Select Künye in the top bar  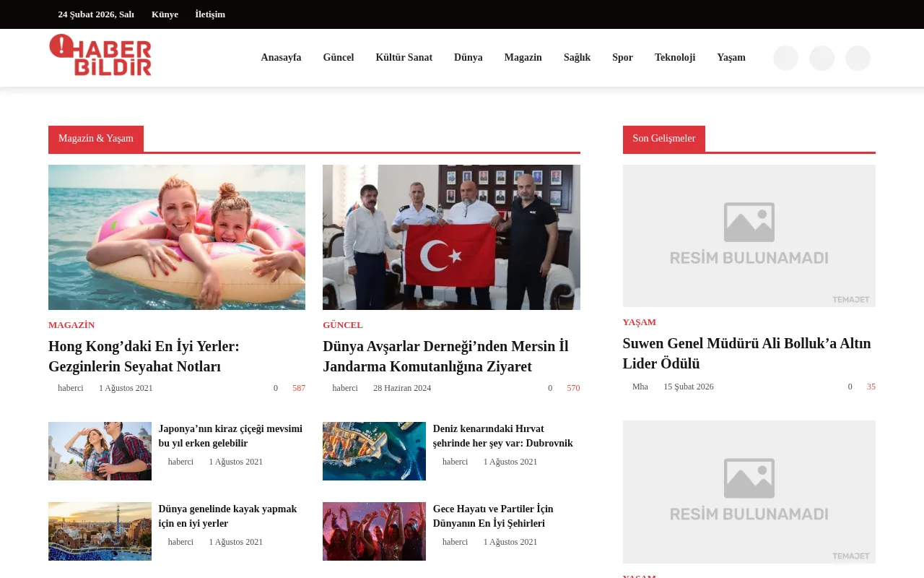(x=165, y=14)
